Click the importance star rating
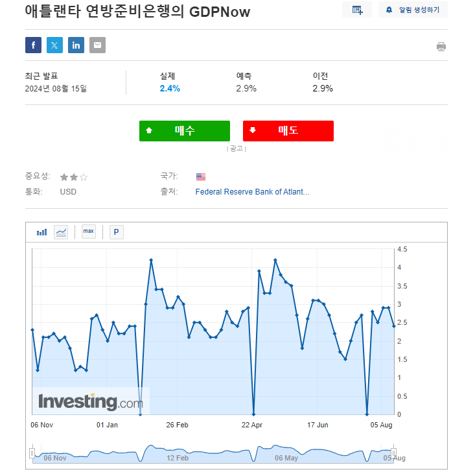The height and width of the screenshot is (476, 451). 73,176
